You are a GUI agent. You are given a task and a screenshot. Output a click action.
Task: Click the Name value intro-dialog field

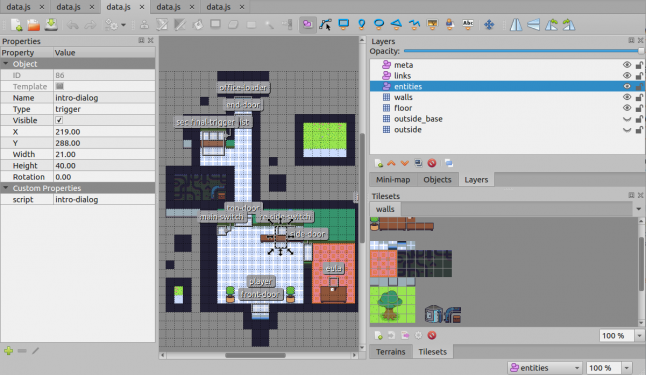click(105, 98)
